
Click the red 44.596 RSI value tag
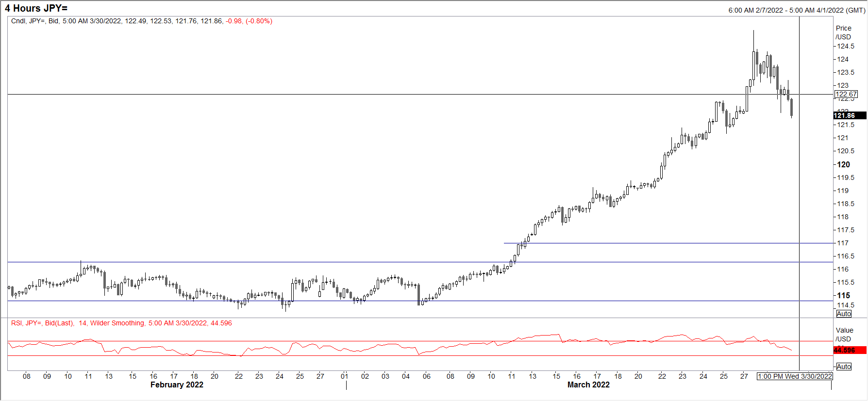850,350
